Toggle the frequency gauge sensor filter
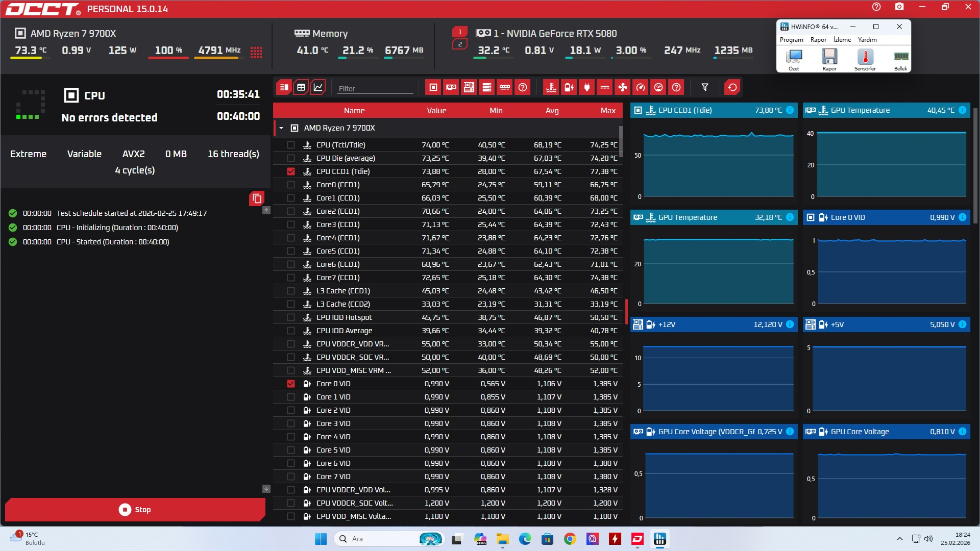This screenshot has width=980, height=551. (641, 87)
